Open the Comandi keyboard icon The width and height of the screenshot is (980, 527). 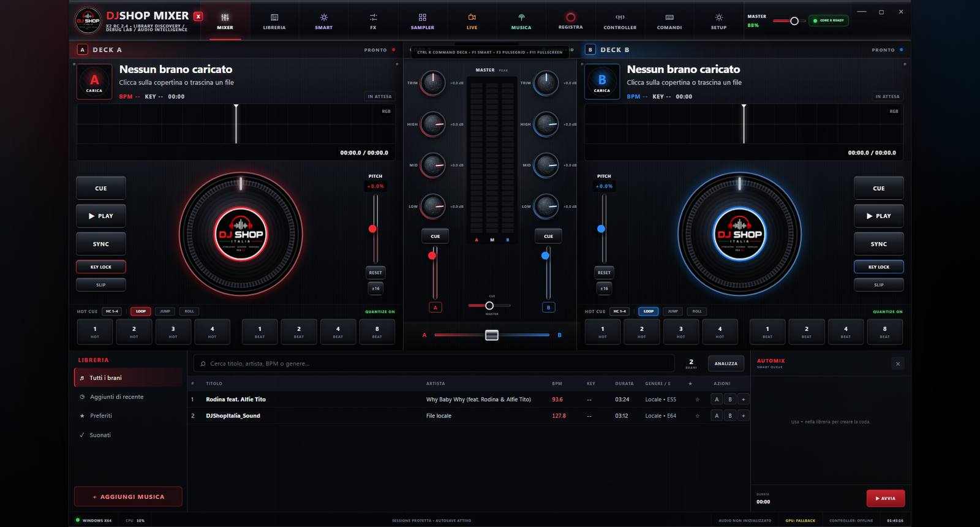(669, 17)
